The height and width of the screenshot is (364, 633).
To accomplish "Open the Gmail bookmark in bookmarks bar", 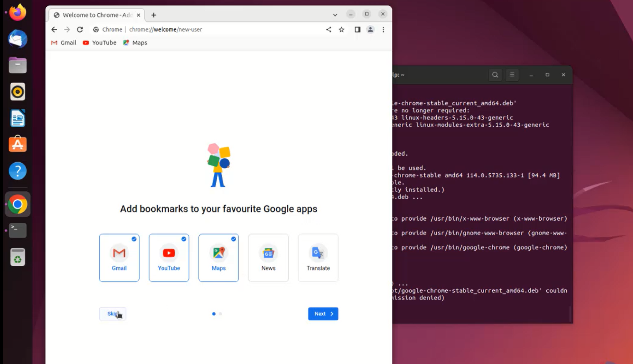I will pyautogui.click(x=64, y=42).
